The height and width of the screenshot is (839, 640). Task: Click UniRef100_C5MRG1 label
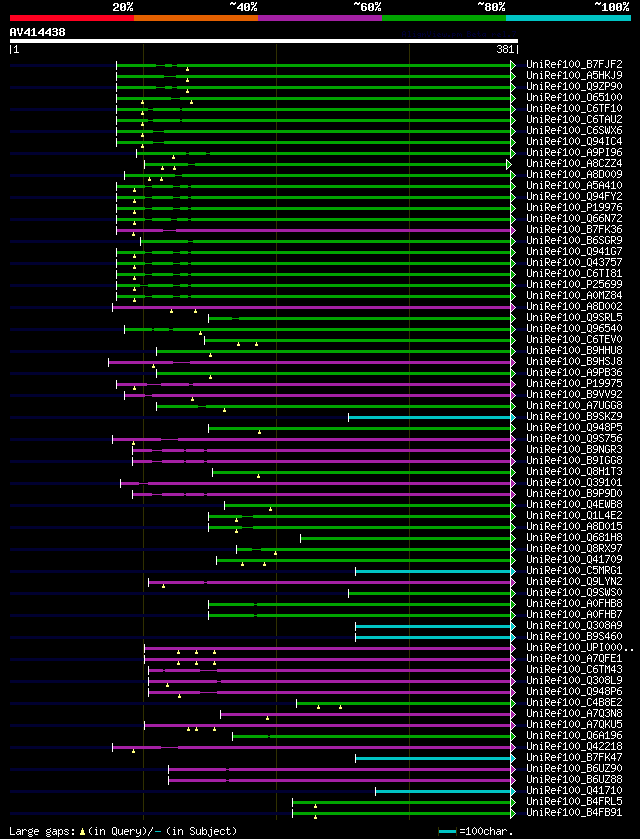click(574, 571)
